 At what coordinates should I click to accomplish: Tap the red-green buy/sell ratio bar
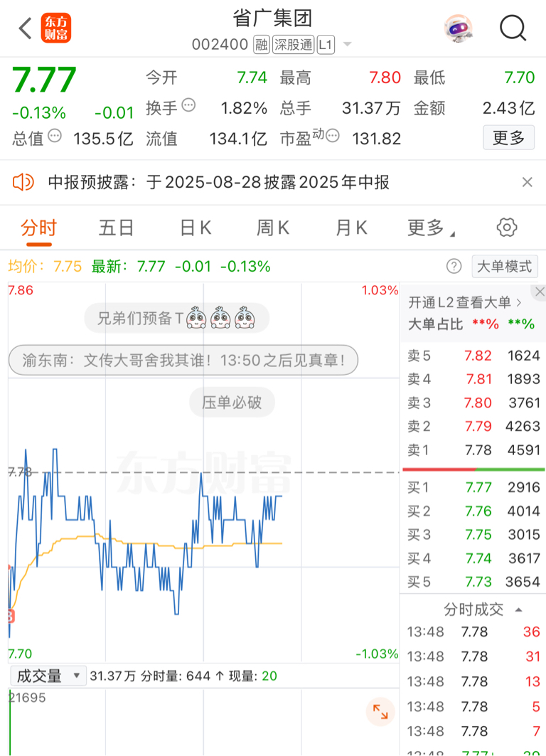473,469
